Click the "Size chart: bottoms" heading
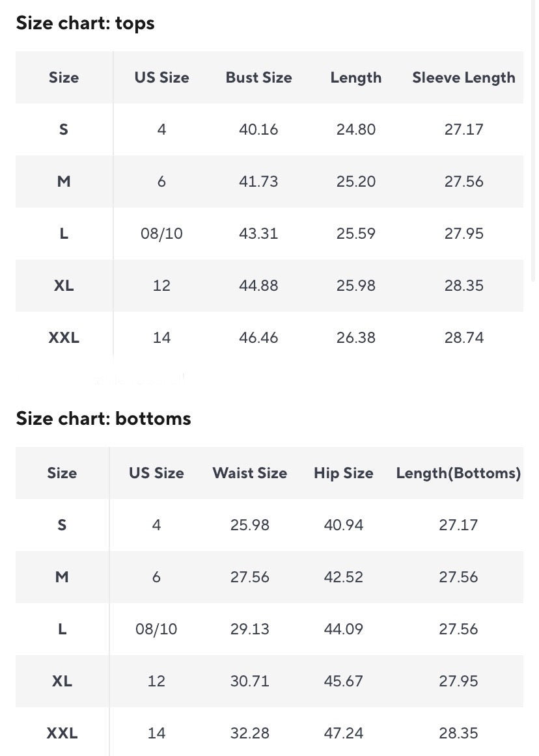The image size is (539, 756). [x=104, y=418]
